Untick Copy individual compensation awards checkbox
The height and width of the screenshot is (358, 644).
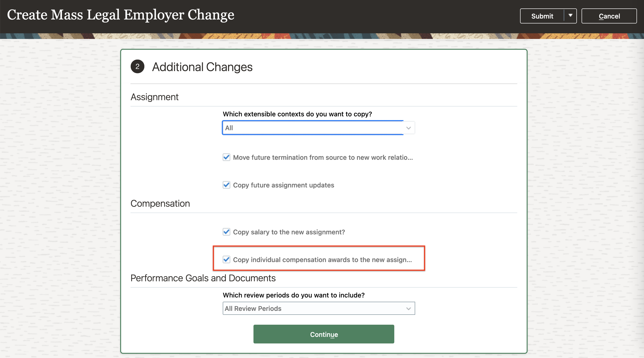226,259
